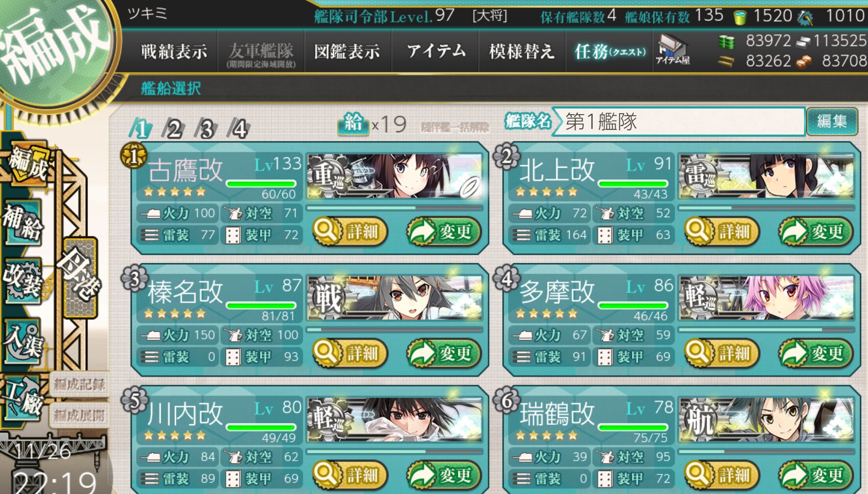Open 戦績表示 records menu

[x=173, y=51]
